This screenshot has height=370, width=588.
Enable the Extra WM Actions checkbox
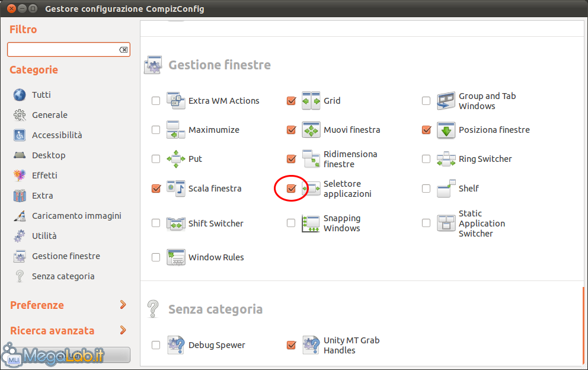pos(156,101)
